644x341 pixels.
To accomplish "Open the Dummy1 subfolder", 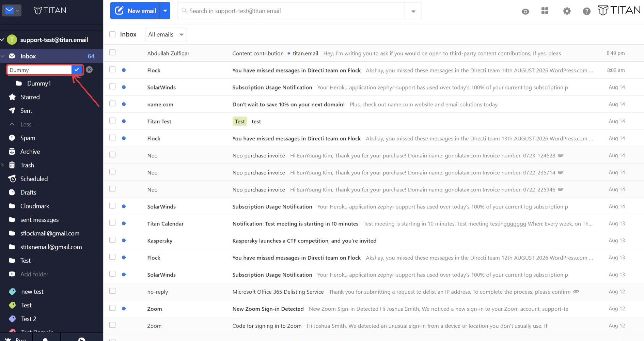I will pyautogui.click(x=39, y=83).
